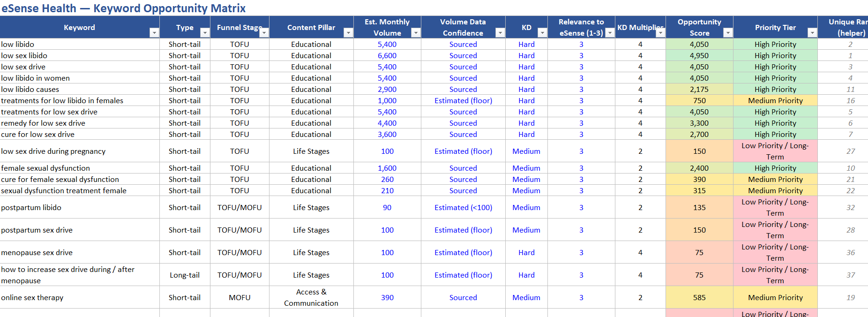868x317 pixels.
Task: Click Medium Priority for 'online sex therapy'
Action: (775, 297)
